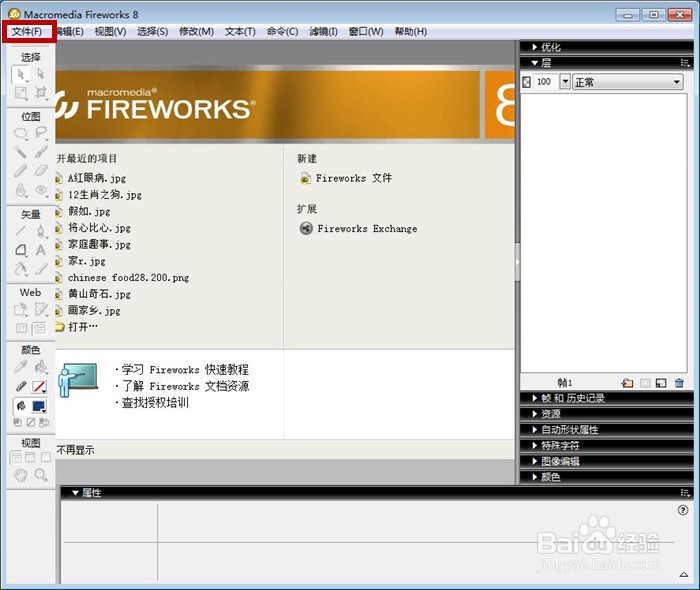This screenshot has height=590, width=700.
Task: Select the Magic Wand tool
Action: pyautogui.click(x=21, y=152)
